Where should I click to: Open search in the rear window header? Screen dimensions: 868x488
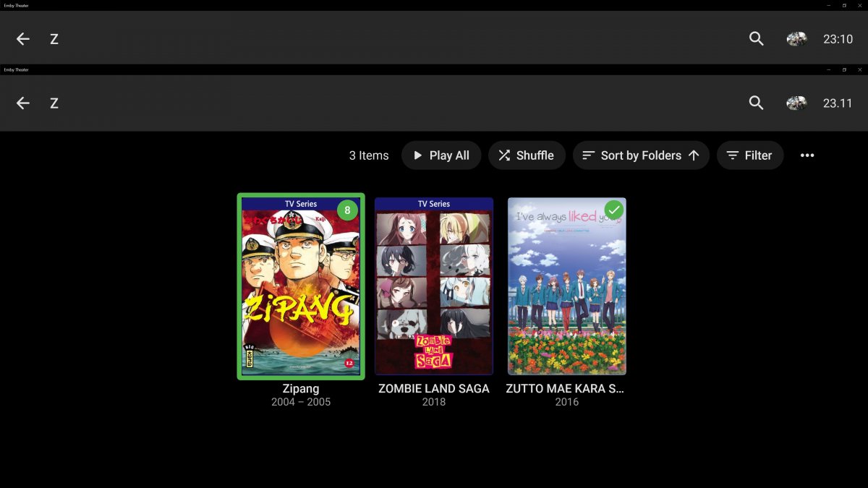click(x=757, y=39)
